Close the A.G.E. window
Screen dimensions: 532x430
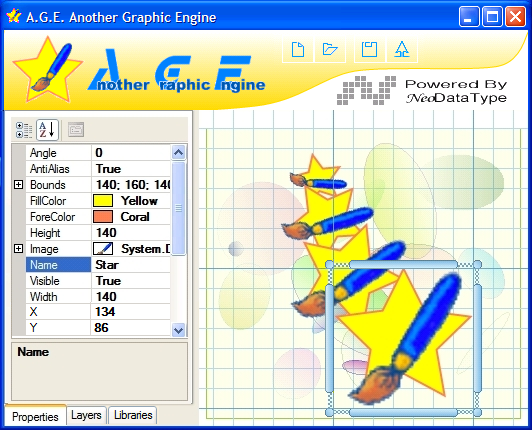tap(515, 16)
